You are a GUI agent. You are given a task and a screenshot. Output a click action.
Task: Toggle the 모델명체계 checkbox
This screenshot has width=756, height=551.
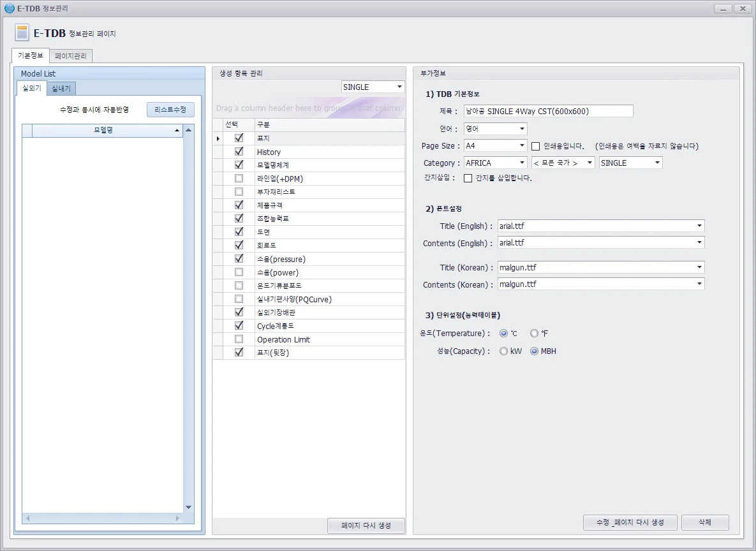click(239, 165)
